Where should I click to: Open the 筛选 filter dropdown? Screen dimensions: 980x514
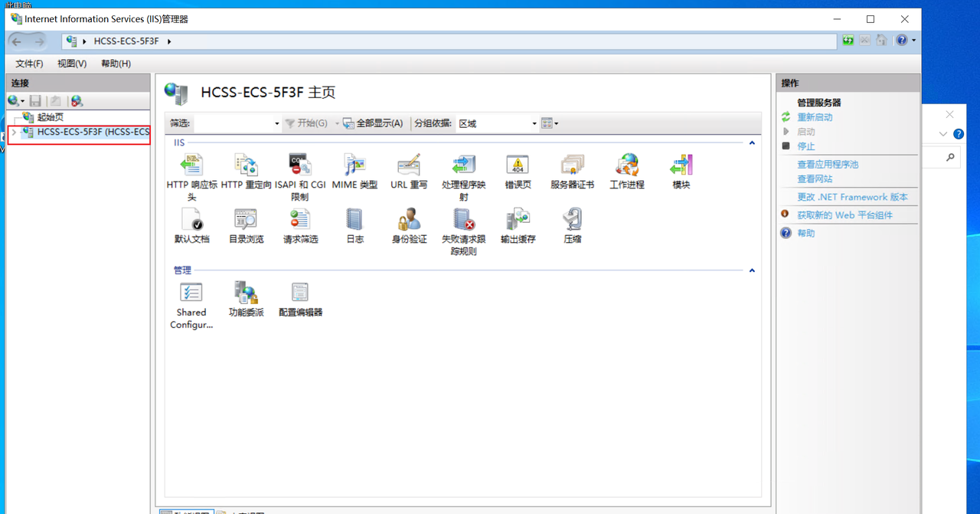click(277, 123)
